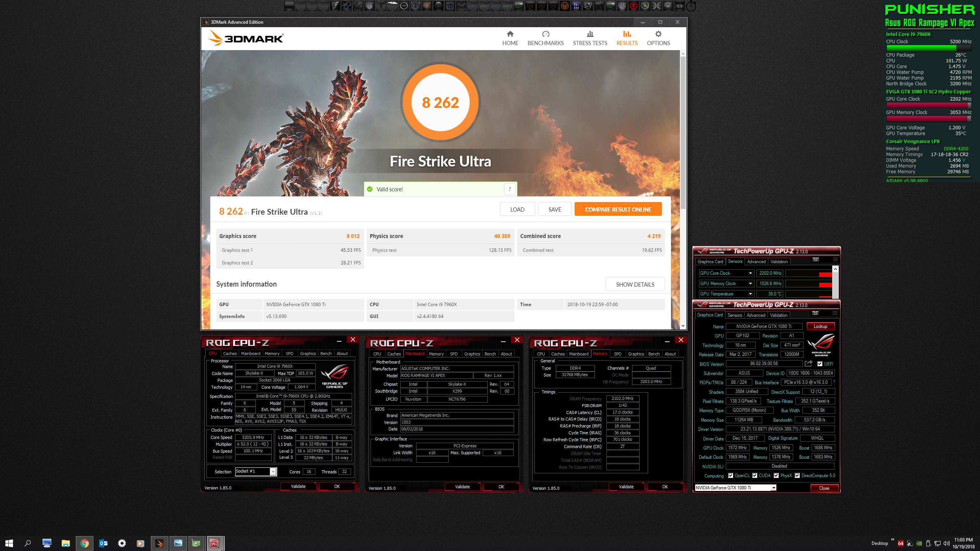Click scroll down arrow in 3DMark results
This screenshot has width=980, height=551.
tap(683, 326)
